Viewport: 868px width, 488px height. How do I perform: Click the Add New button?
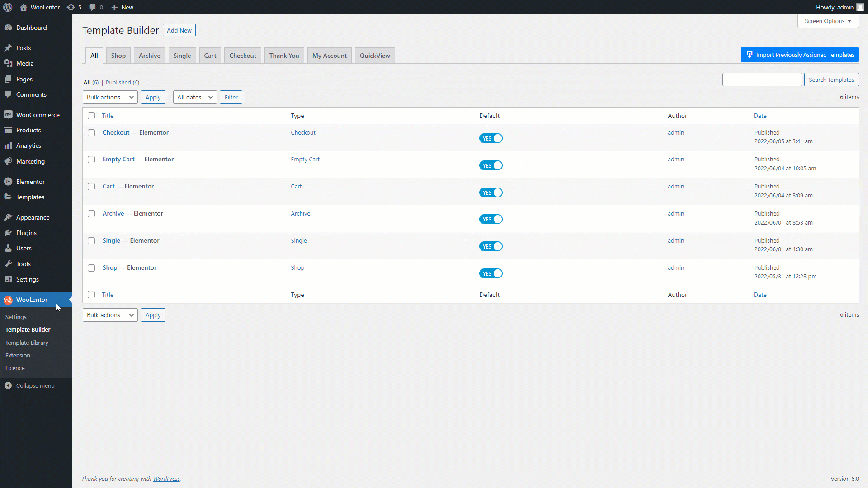pyautogui.click(x=179, y=30)
